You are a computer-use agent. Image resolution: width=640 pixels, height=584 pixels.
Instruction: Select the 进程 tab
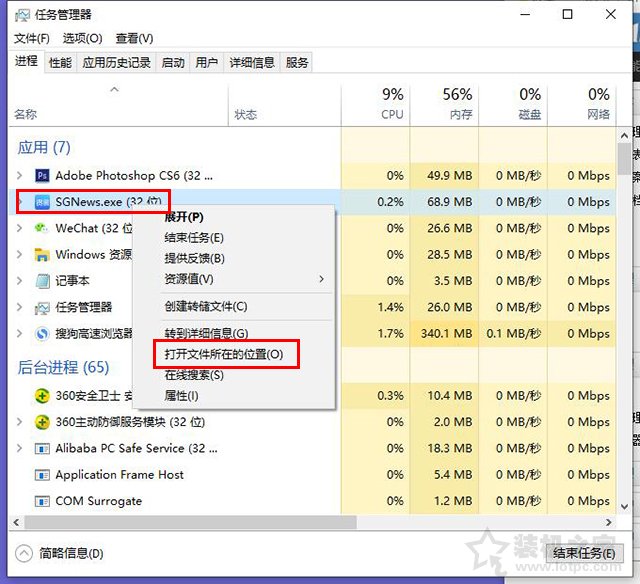pyautogui.click(x=27, y=61)
